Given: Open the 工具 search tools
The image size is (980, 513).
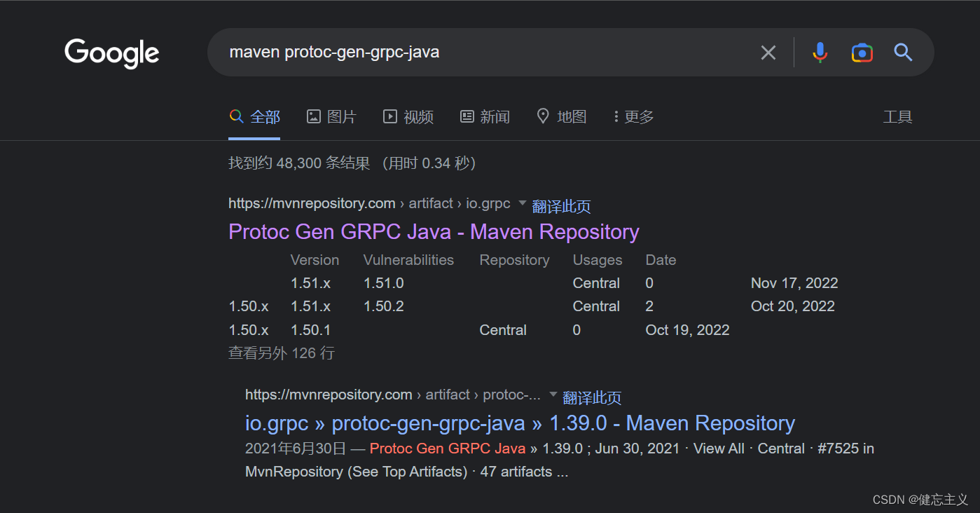Looking at the screenshot, I should (897, 117).
